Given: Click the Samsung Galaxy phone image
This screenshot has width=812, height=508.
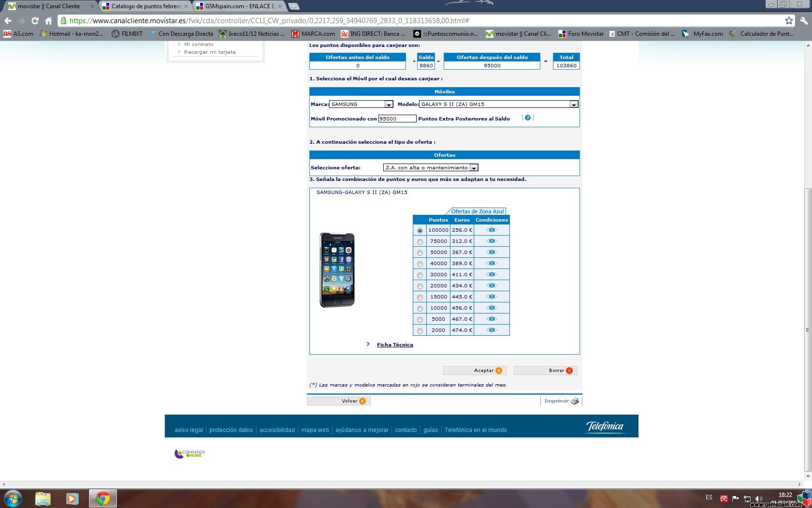Looking at the screenshot, I should coord(337,270).
